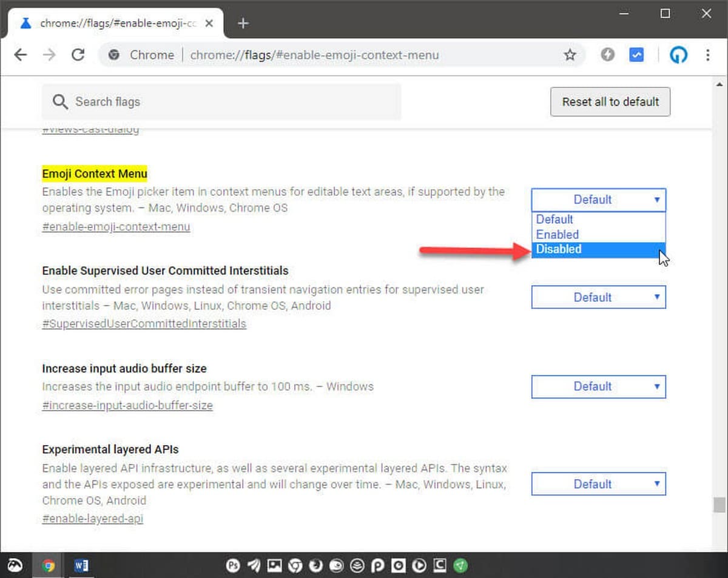
Task: Open the letter P icon in taskbar
Action: 378,566
